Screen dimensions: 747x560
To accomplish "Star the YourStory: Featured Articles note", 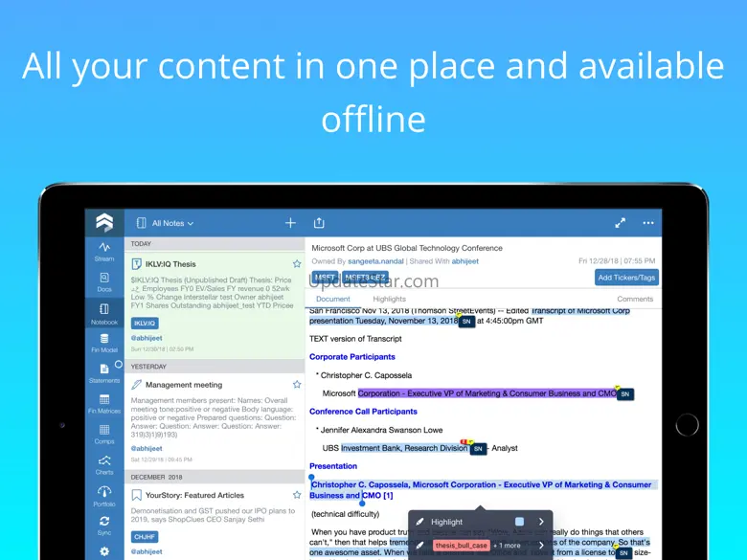I will [297, 495].
